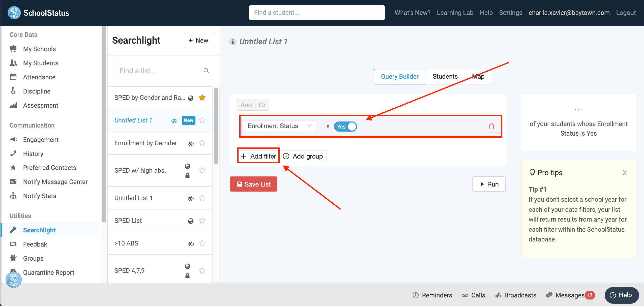
Task: Open the Assessment section
Action: pyautogui.click(x=41, y=105)
